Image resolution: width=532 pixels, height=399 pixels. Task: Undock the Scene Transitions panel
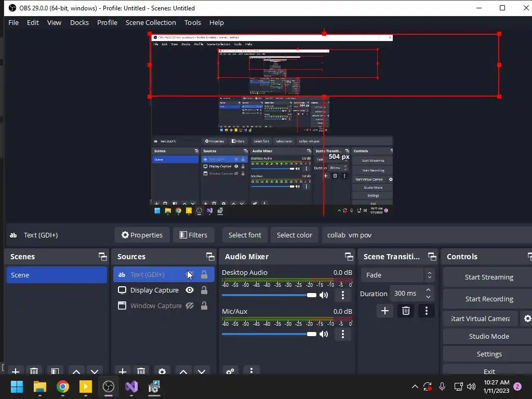[432, 257]
